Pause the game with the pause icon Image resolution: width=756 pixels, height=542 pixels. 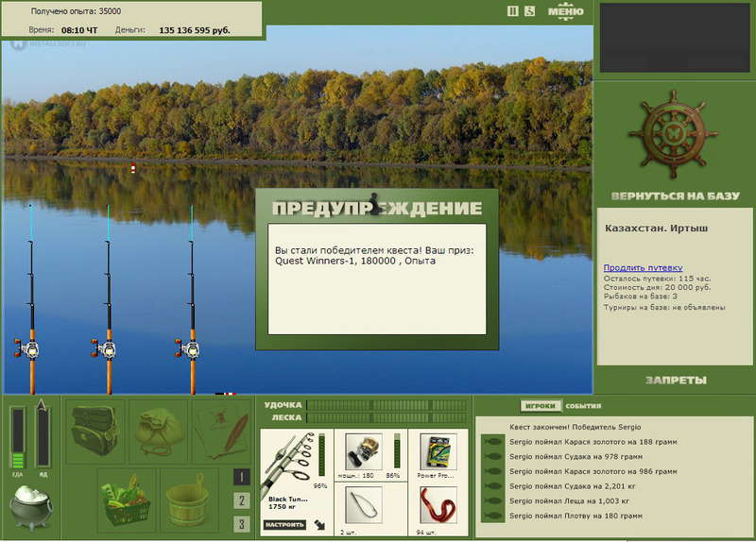coord(512,11)
